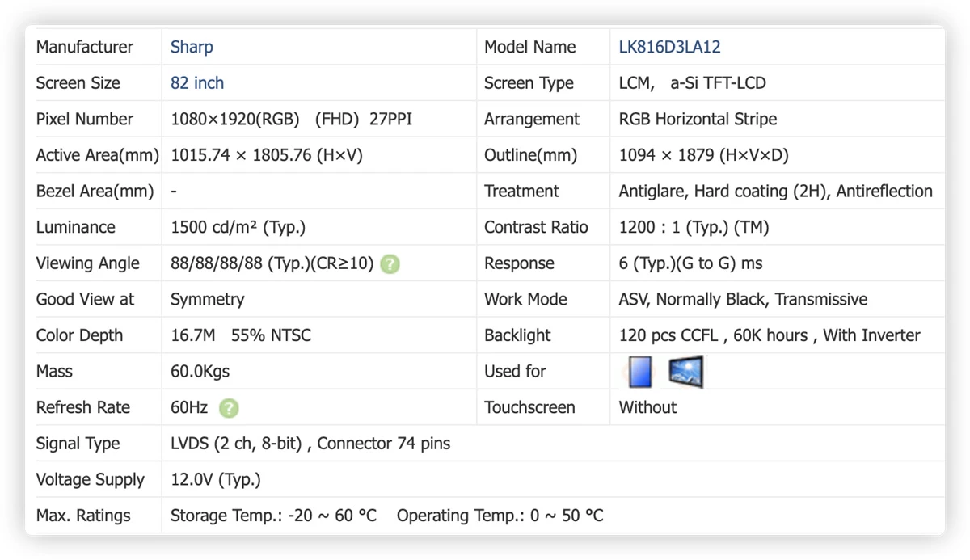Click the Screen Type label

pos(529,83)
